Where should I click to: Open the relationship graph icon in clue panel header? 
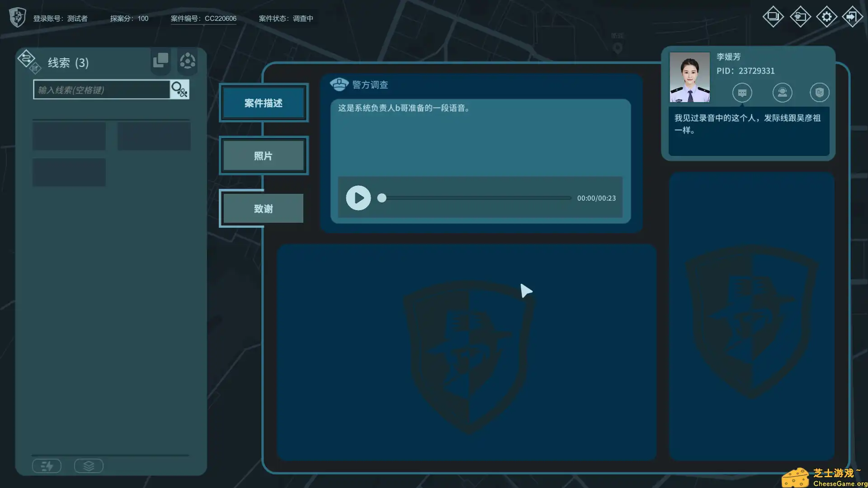pos(187,61)
